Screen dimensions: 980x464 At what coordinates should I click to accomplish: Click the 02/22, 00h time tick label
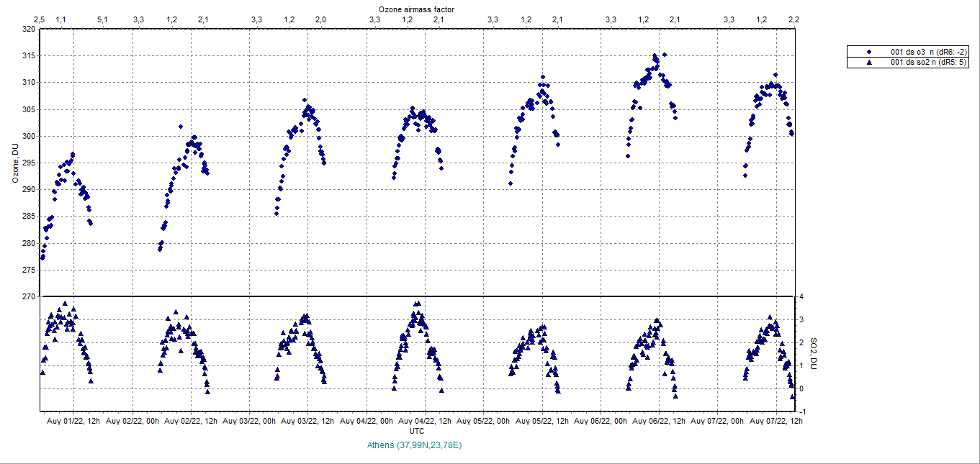point(132,421)
